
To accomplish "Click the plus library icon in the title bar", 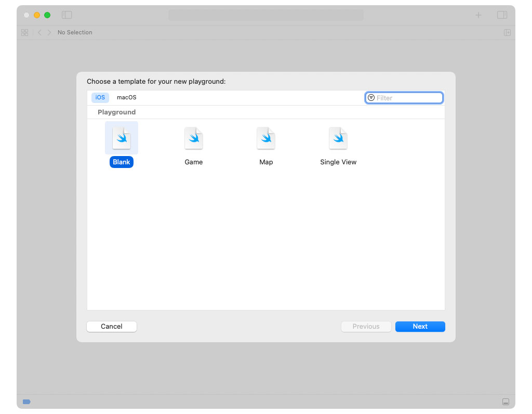I will (478, 15).
